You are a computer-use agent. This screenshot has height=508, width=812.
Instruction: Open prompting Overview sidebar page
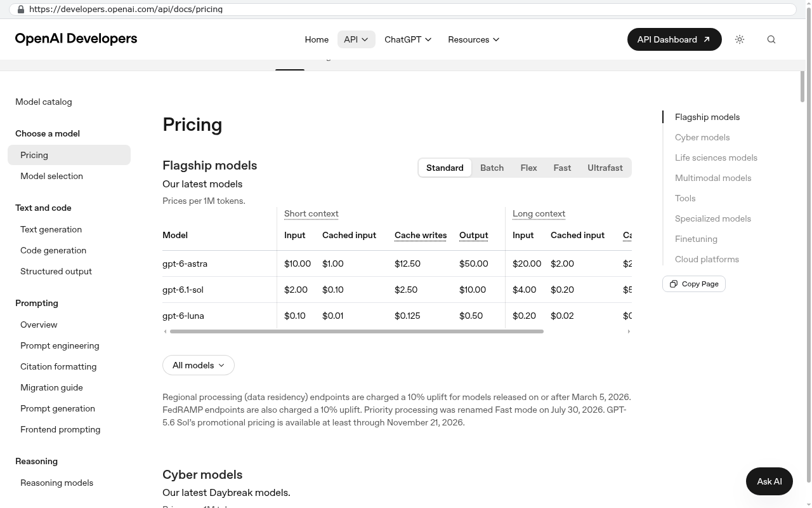point(39,324)
